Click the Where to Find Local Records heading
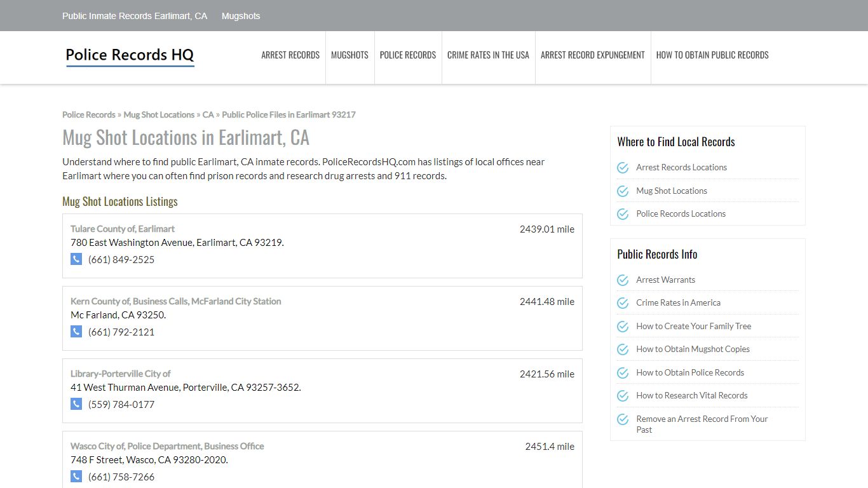The width and height of the screenshot is (868, 488). point(676,142)
